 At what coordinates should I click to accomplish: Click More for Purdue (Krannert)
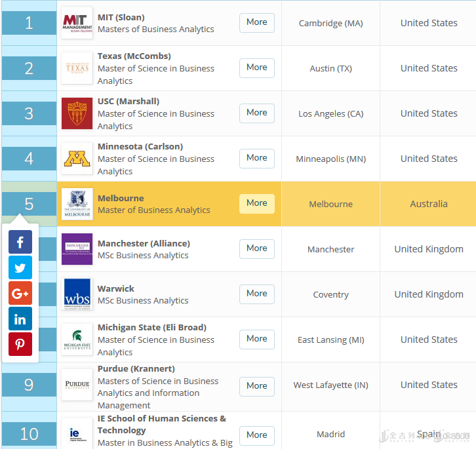tap(257, 387)
